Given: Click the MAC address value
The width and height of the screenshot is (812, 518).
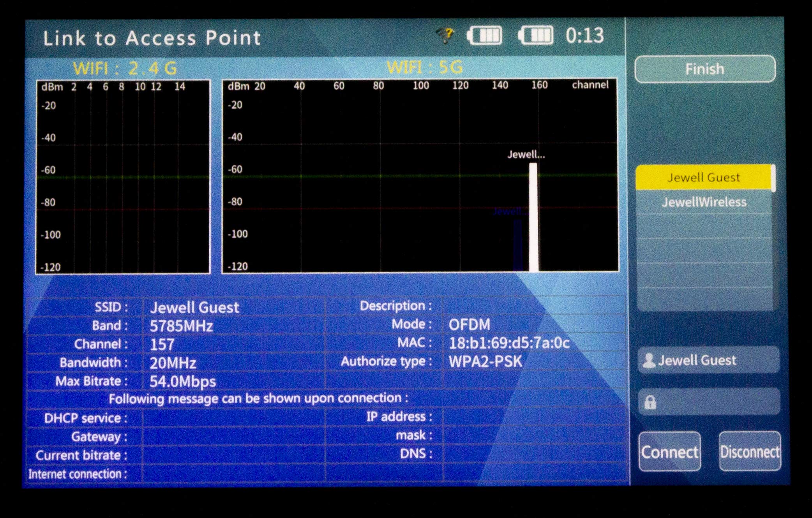Looking at the screenshot, I should click(x=509, y=343).
